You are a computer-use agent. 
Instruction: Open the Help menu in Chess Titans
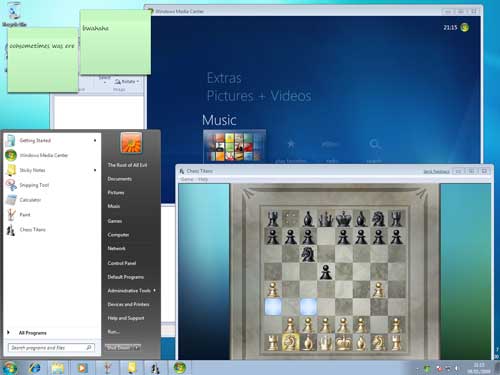(x=203, y=179)
